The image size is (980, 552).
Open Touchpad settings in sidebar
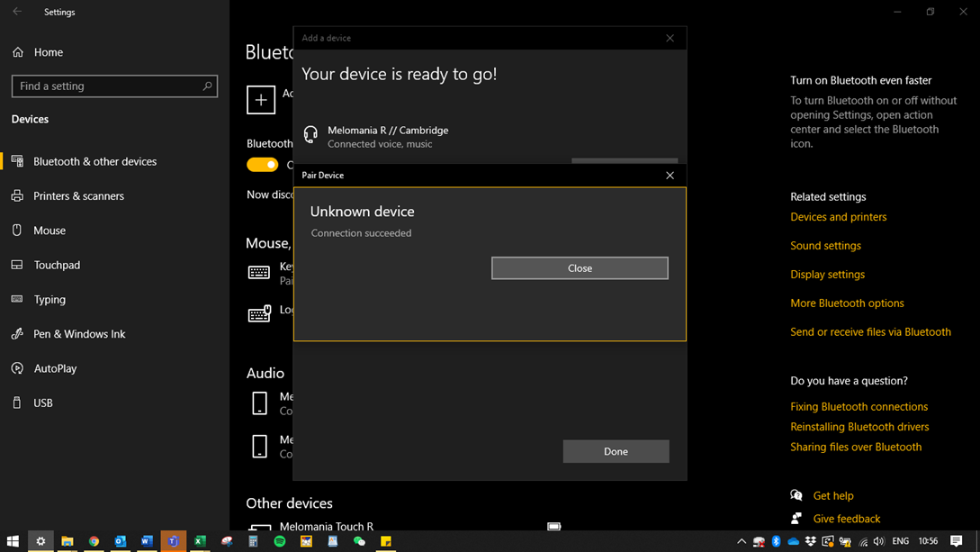click(57, 265)
